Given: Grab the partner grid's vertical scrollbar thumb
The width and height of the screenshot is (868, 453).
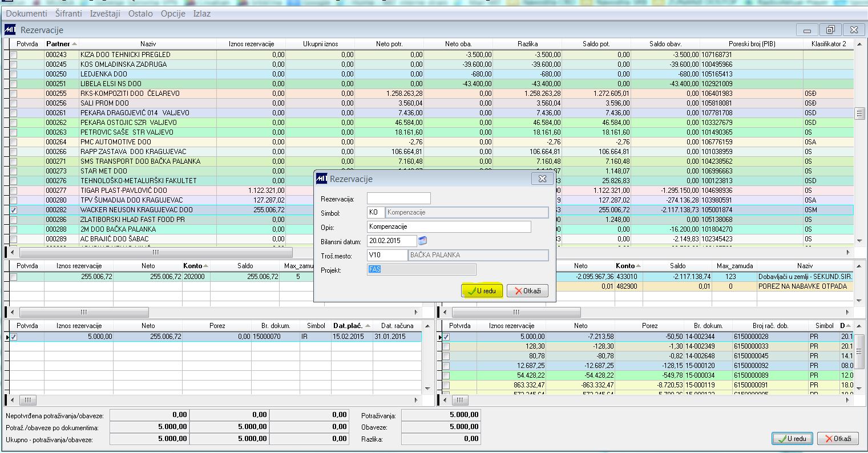Looking at the screenshot, I should pyautogui.click(x=859, y=114).
